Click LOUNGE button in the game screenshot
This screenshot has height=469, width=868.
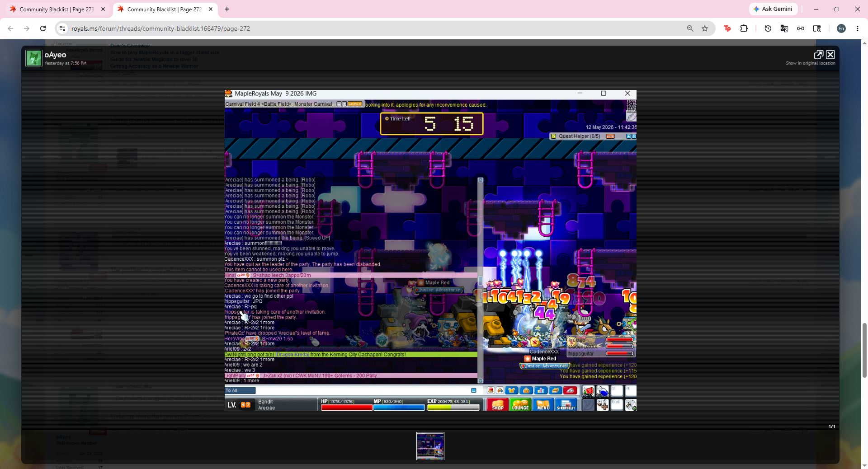[520, 405]
